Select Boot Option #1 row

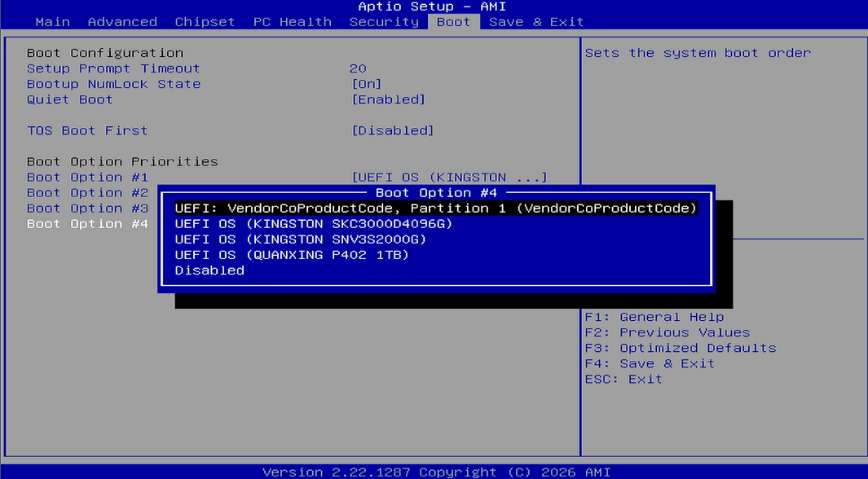[87, 178]
